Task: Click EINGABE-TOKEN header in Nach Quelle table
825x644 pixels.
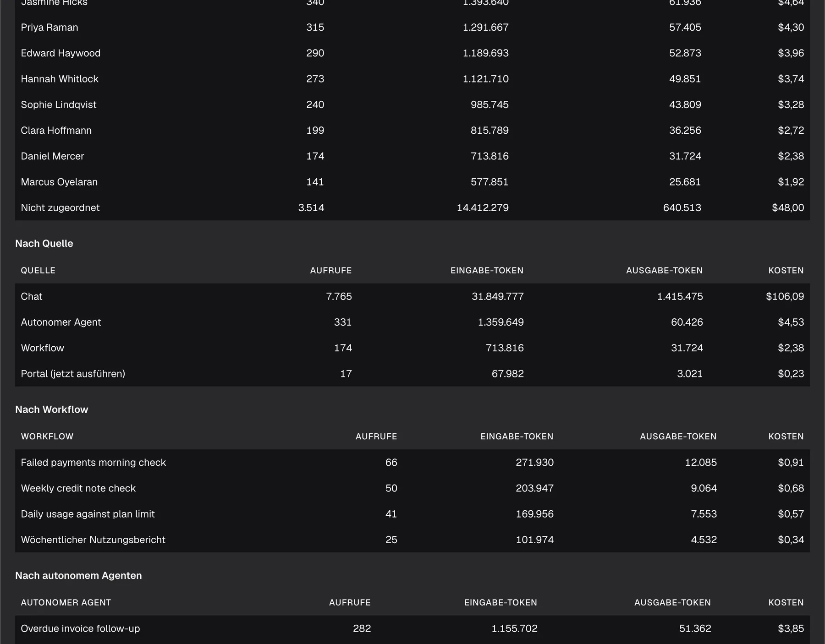Action: 487,270
